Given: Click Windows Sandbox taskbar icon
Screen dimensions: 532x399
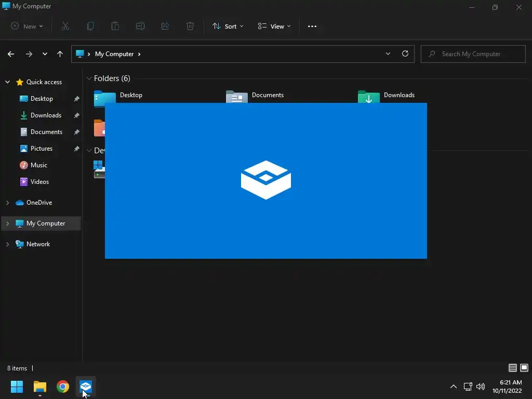Looking at the screenshot, I should click(86, 387).
